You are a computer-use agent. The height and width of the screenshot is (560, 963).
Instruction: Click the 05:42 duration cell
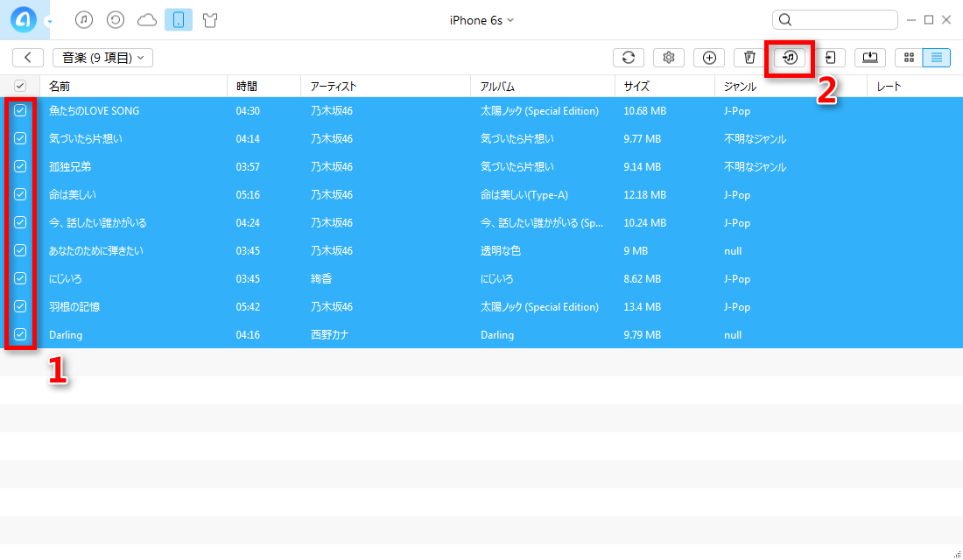pos(248,307)
